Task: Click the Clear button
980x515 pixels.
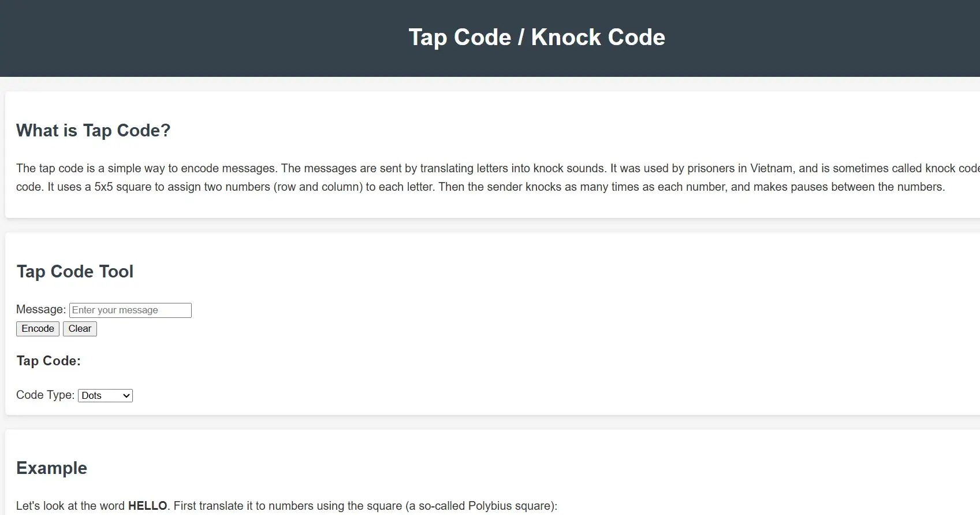Action: click(80, 328)
